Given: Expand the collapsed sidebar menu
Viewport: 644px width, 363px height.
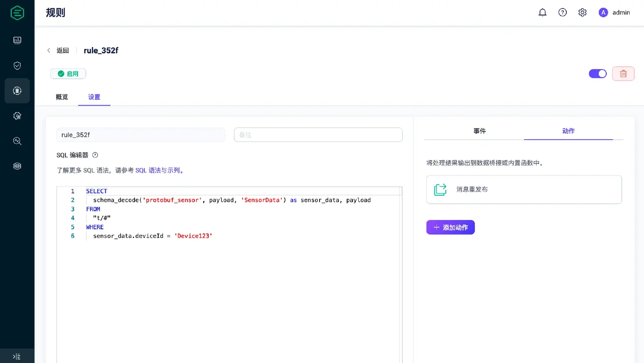Looking at the screenshot, I should click(17, 356).
